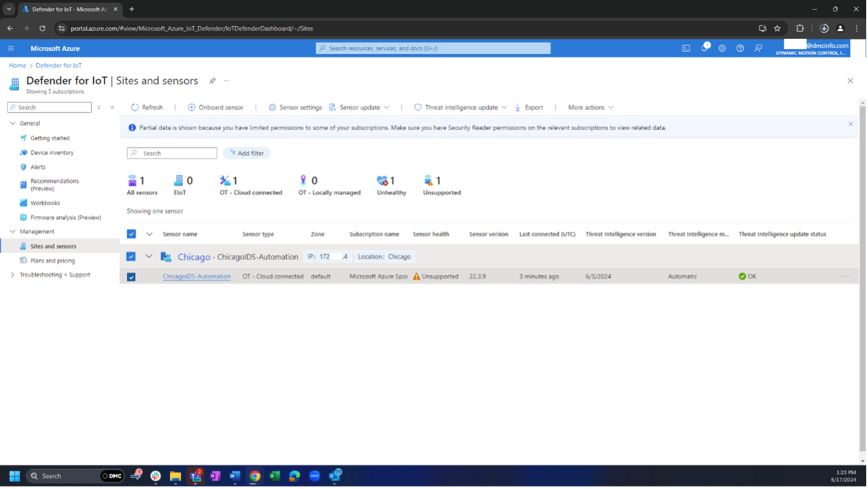The height and width of the screenshot is (489, 868).
Task: Click Onboard sensor
Action: coord(215,107)
